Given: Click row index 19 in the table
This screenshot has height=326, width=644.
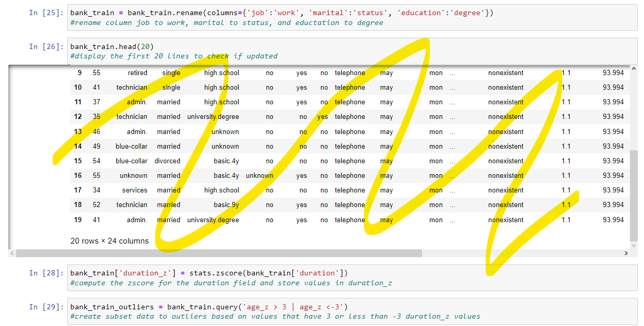Looking at the screenshot, I should pyautogui.click(x=78, y=220).
